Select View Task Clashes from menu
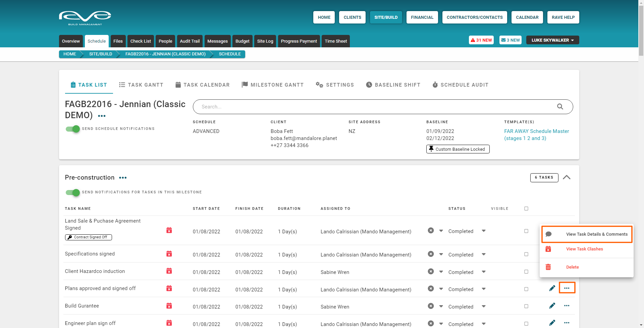The image size is (644, 328). [x=584, y=249]
